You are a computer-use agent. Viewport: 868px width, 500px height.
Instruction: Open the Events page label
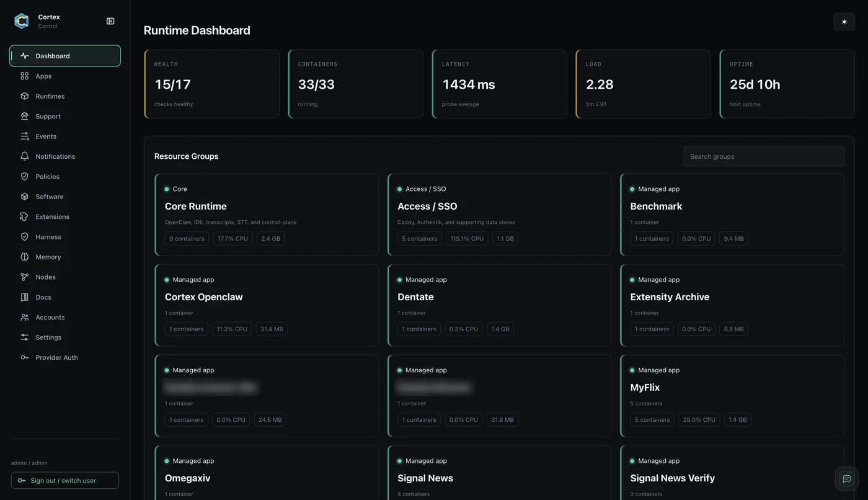(46, 136)
